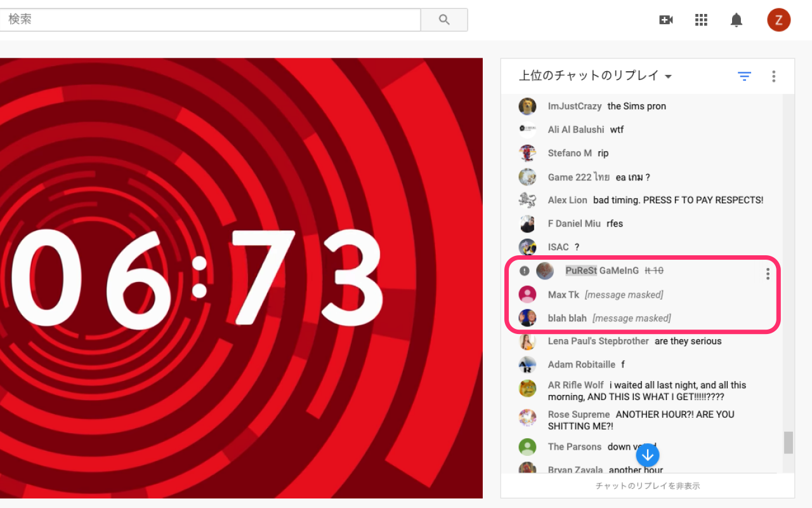This screenshot has width=812, height=508.
Task: Click blah blah's avatar
Action: pyautogui.click(x=527, y=318)
